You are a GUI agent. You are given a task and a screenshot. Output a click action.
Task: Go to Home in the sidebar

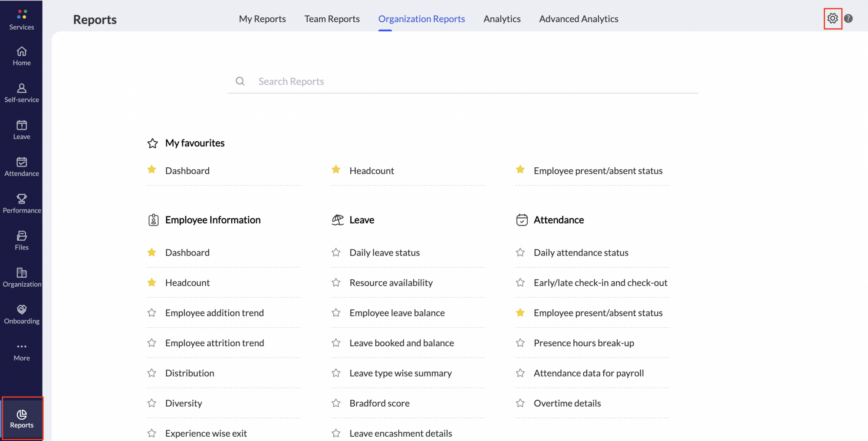tap(22, 56)
